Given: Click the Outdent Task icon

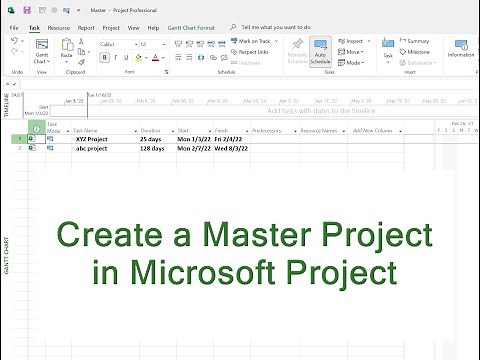Looking at the screenshot, I should [x=178, y=57].
